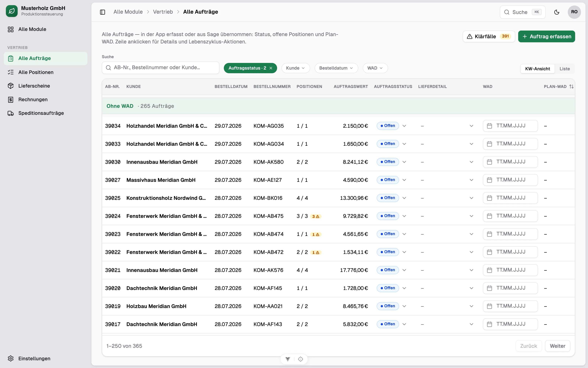This screenshot has height=368, width=588.
Task: Expand status dropdown for order 39019
Action: click(404, 306)
